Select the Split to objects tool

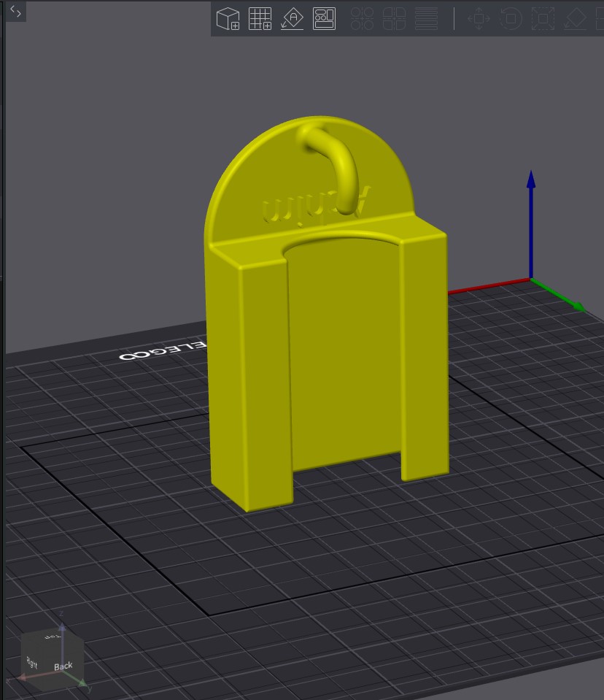(362, 19)
